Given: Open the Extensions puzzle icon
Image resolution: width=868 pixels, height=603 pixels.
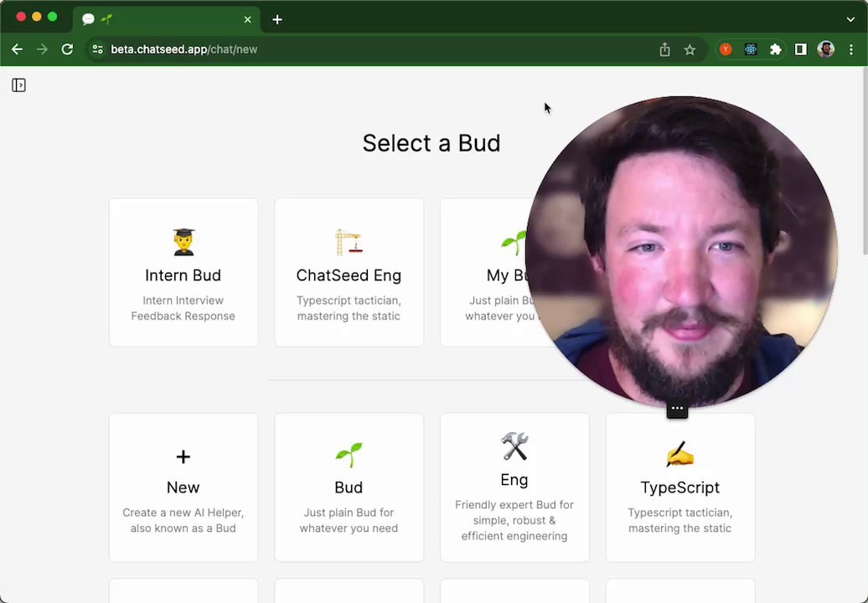Looking at the screenshot, I should coord(776,49).
